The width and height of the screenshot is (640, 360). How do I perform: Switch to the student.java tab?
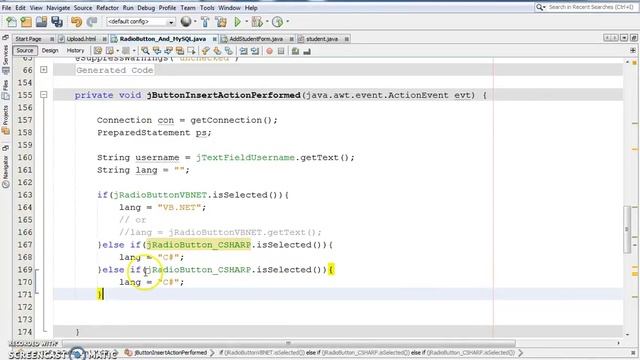click(322, 39)
